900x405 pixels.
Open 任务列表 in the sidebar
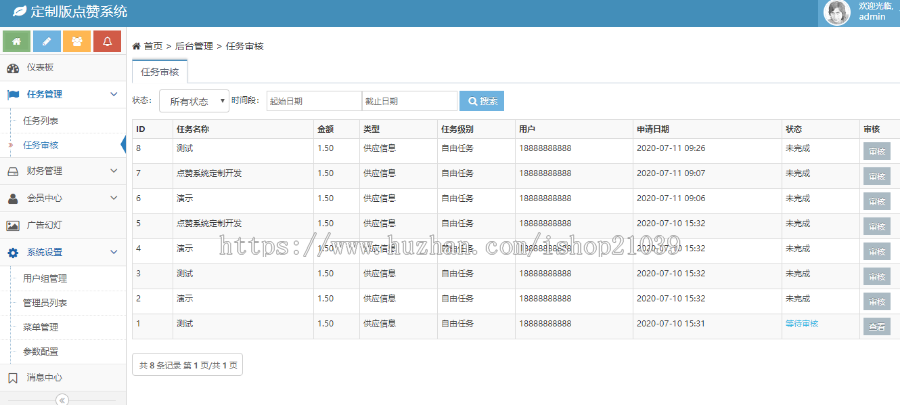pos(41,120)
